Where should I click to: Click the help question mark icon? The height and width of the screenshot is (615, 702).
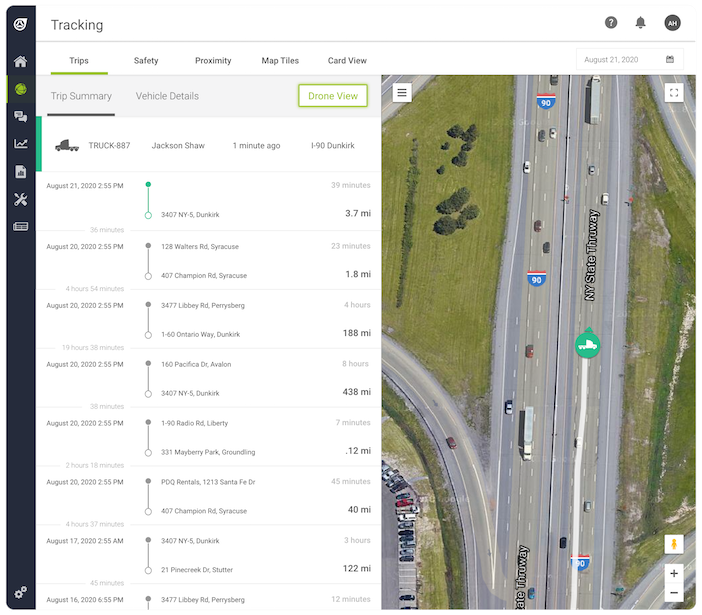611,23
